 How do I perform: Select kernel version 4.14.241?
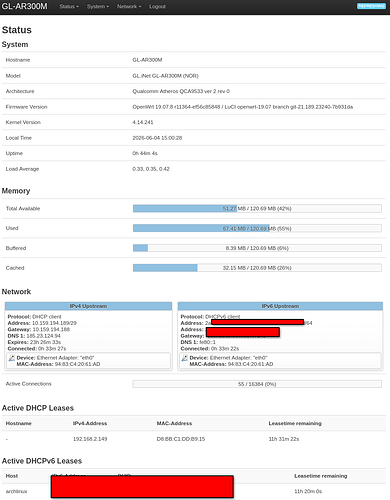point(143,122)
